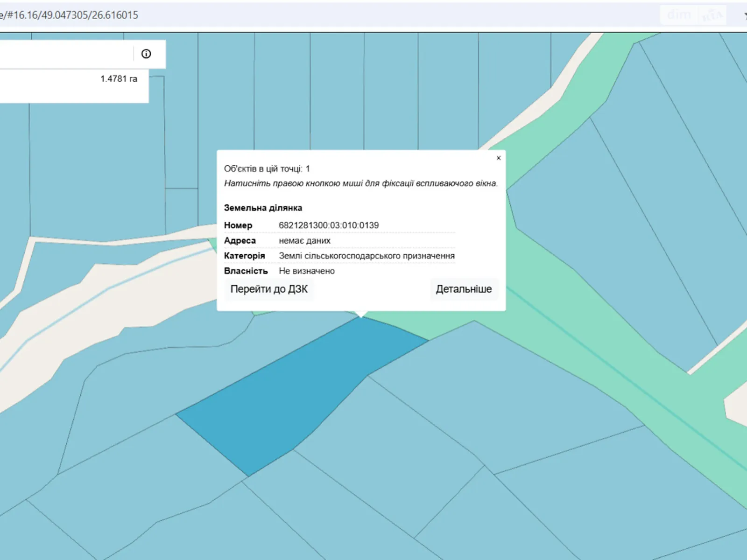Close the parcel info popup
This screenshot has height=560, width=747.
pos(499,158)
